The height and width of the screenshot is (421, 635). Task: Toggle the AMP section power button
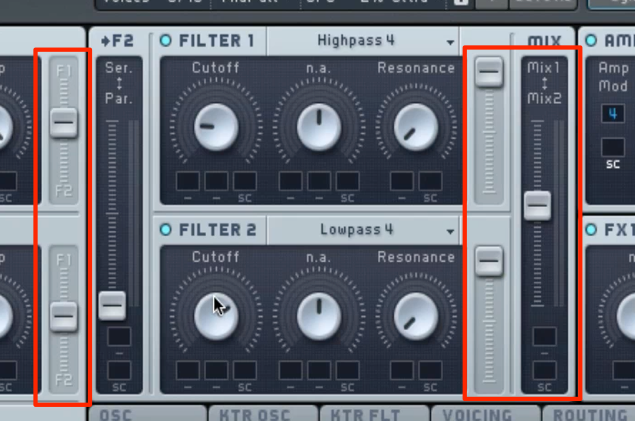coord(591,40)
